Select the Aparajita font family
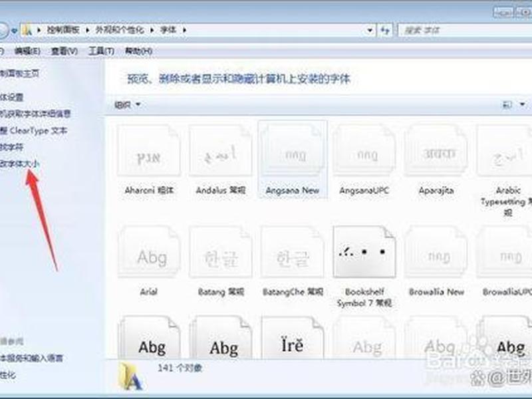This screenshot has height=399, width=532. pyautogui.click(x=436, y=160)
